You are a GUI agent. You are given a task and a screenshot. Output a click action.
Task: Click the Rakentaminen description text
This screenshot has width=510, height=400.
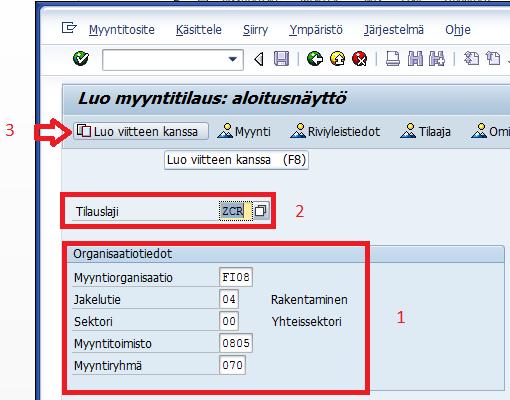point(309,299)
